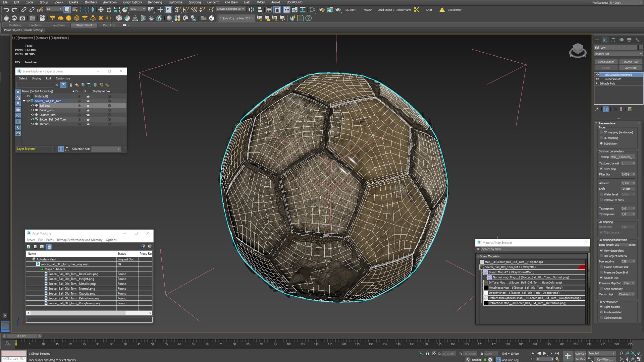Open the Utilities wrench tab
644x362 pixels.
(x=637, y=40)
